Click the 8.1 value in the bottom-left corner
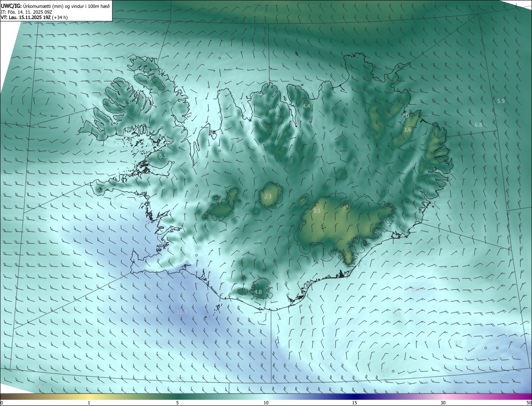532x406 pixels. (42, 387)
